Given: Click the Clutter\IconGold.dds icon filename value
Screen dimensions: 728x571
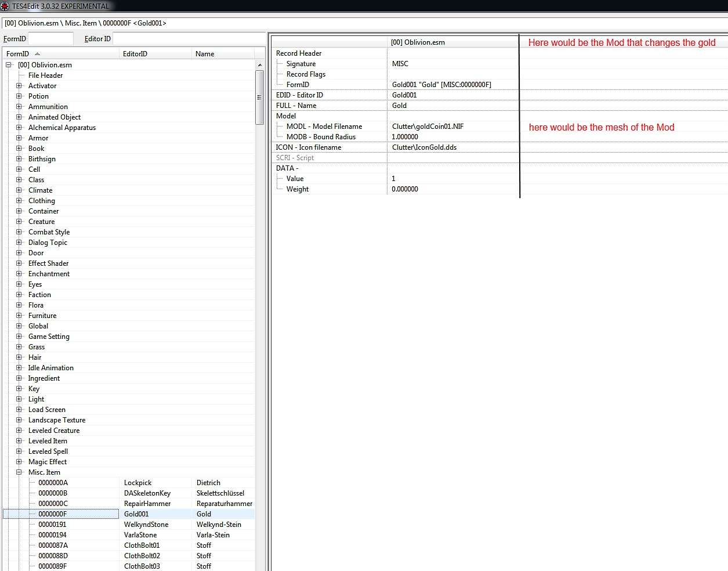Looking at the screenshot, I should (424, 147).
